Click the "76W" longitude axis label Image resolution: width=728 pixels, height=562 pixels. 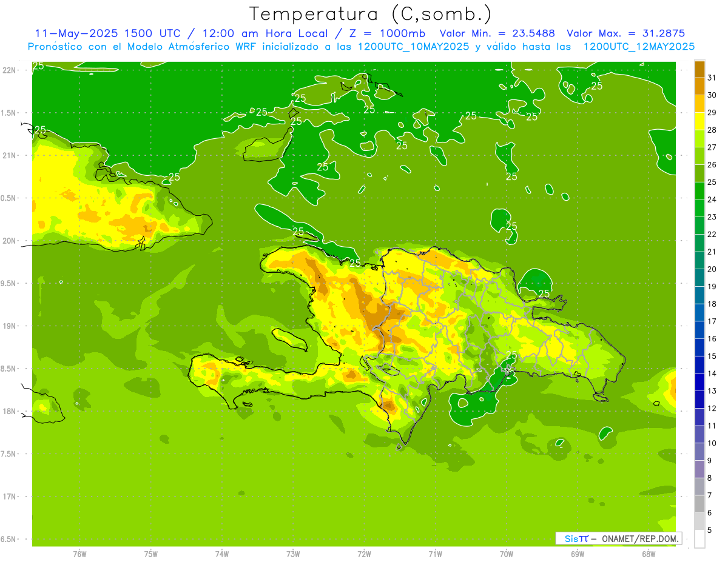[79, 554]
